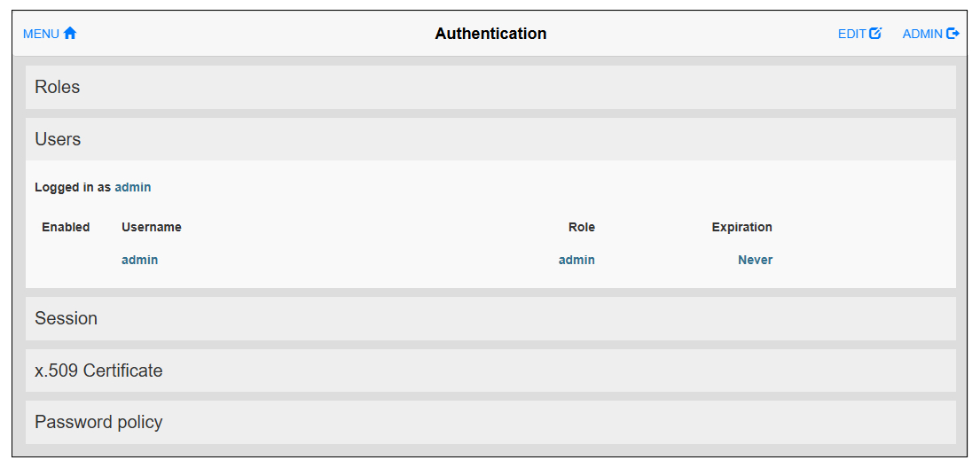Image resolution: width=980 pixels, height=468 pixels.
Task: Collapse the Users section header
Action: pos(58,139)
